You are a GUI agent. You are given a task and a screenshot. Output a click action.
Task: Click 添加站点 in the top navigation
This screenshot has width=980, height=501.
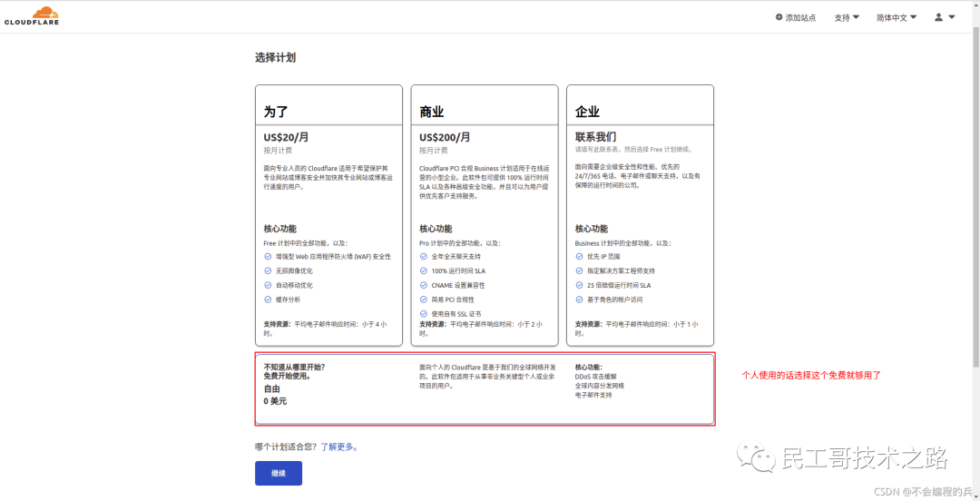tap(799, 17)
